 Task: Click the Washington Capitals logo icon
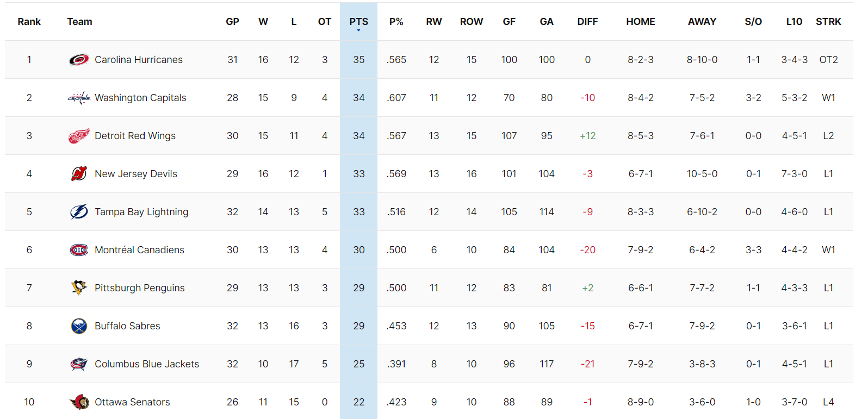coord(79,98)
